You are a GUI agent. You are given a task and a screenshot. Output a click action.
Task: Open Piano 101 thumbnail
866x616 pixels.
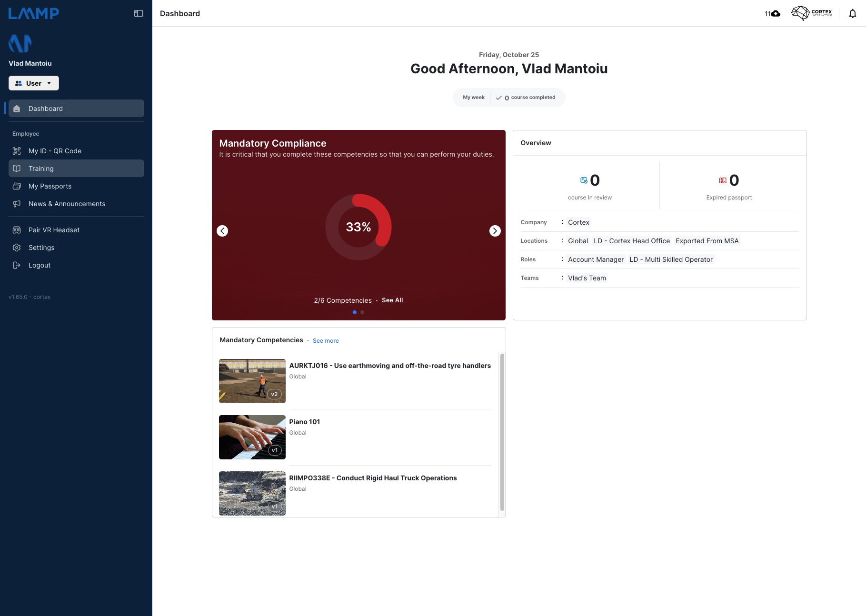pyautogui.click(x=252, y=437)
